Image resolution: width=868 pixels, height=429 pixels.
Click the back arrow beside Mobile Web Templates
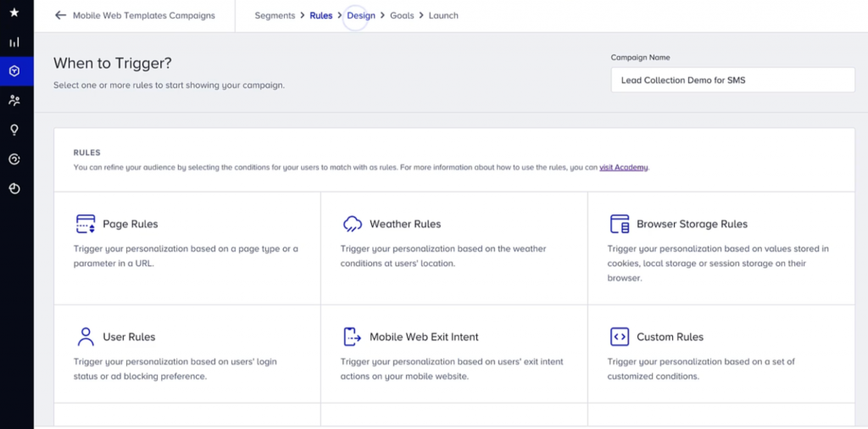[x=60, y=15]
